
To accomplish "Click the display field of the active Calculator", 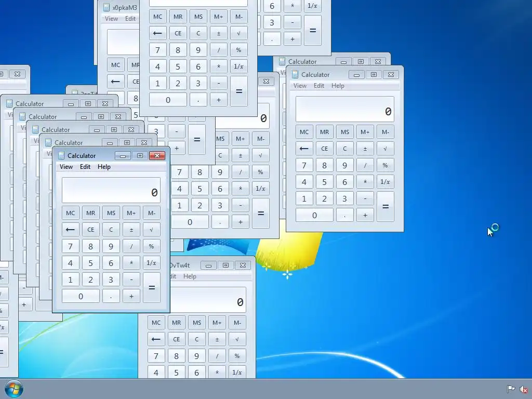I will pyautogui.click(x=111, y=190).
